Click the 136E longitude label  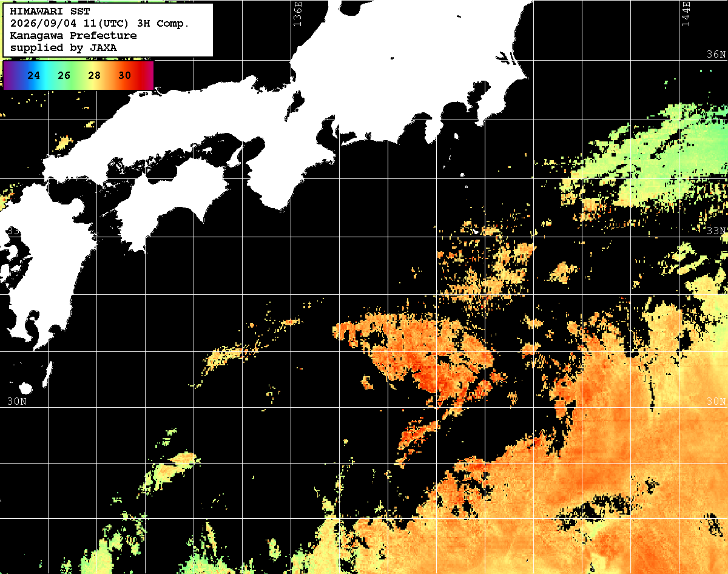pos(297,13)
